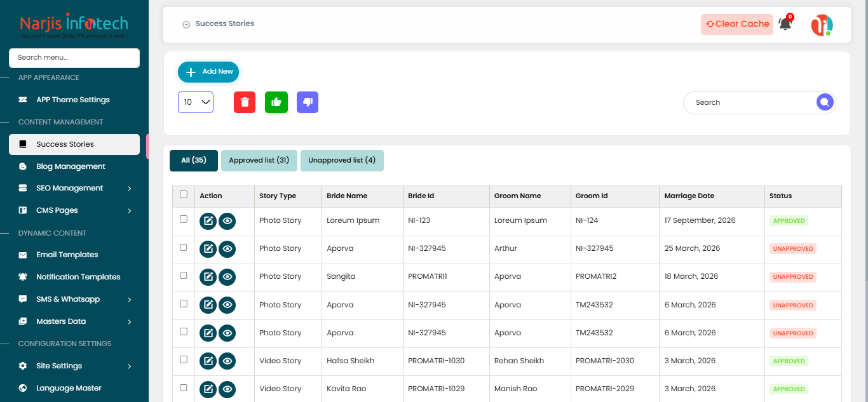The width and height of the screenshot is (868, 402).
Task: Toggle the select-all header checkbox
Action: [x=184, y=194]
